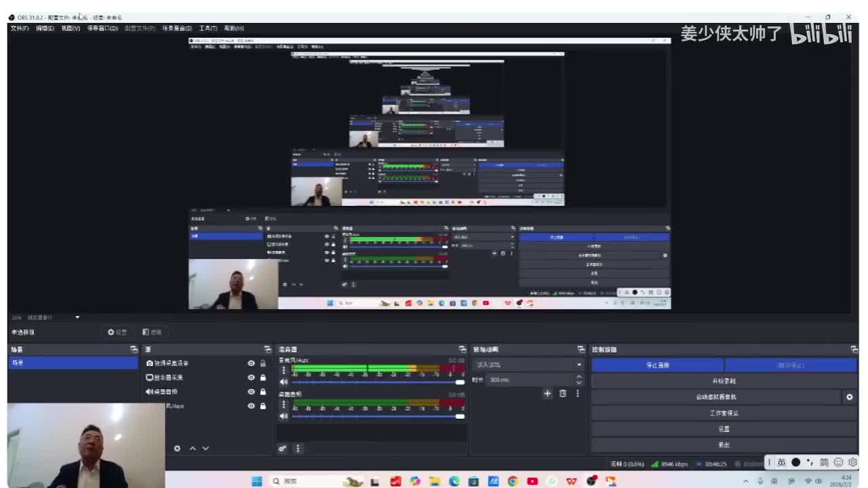This screenshot has width=868, height=488.
Task: Toggle lock on the display capture source
Action: click(x=263, y=378)
